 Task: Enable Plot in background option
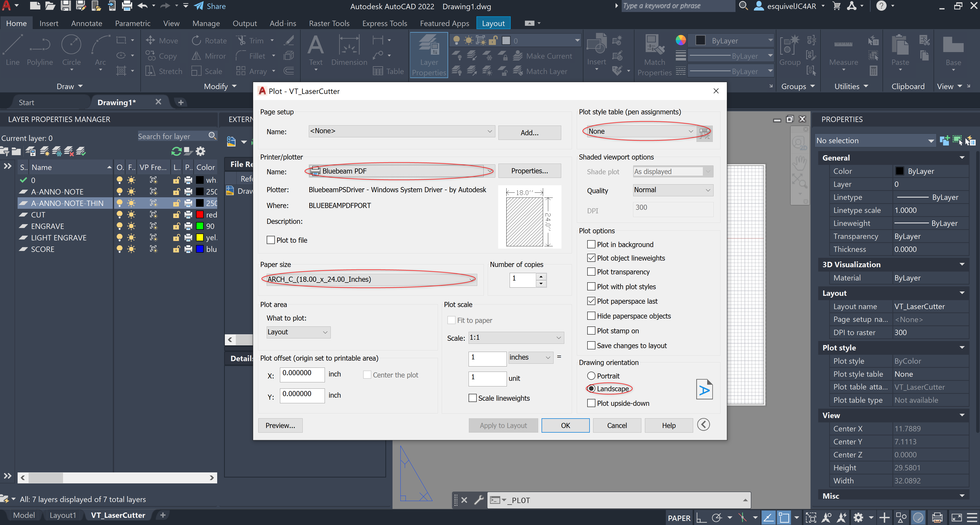pos(591,244)
